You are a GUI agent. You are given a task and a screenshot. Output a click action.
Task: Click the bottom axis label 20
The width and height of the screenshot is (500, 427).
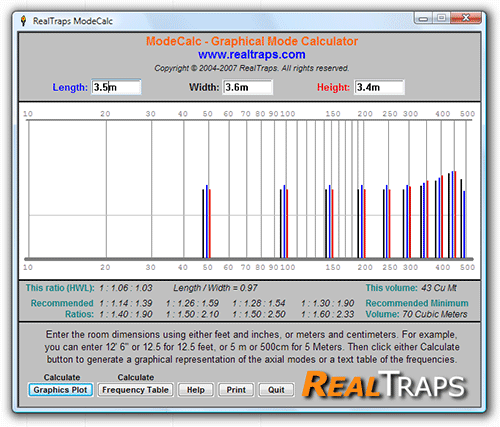[105, 267]
